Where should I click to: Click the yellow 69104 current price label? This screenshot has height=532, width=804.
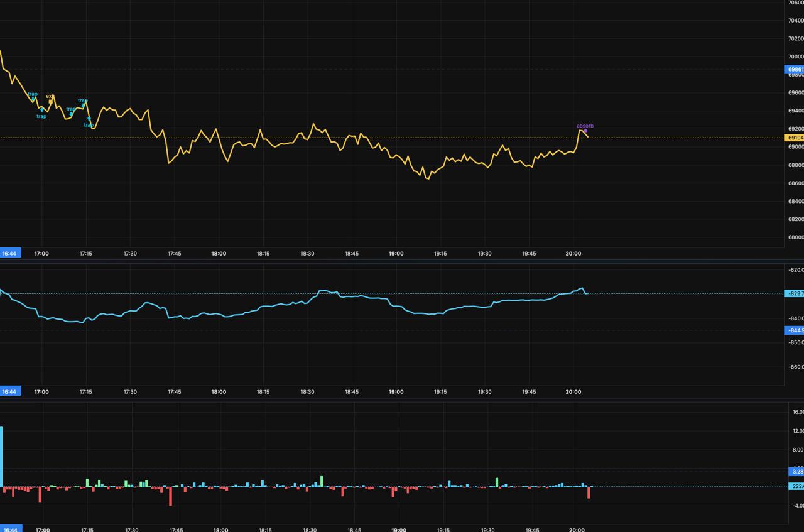click(795, 138)
